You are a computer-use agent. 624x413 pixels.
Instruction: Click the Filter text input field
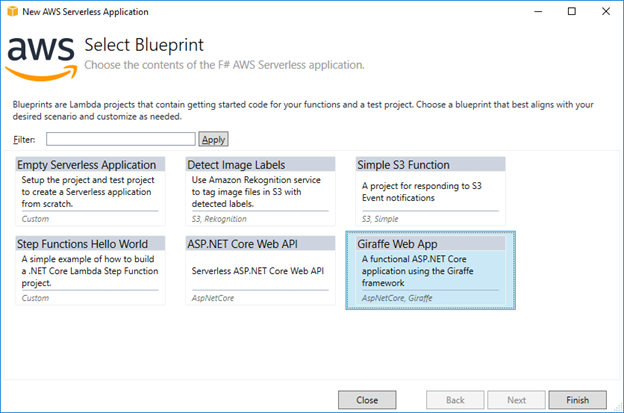(121, 139)
